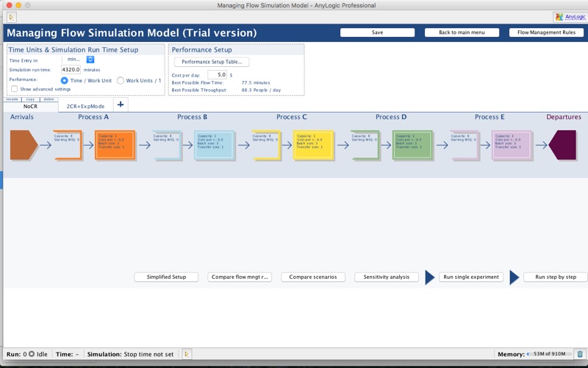Screen dimensions: 588x368
Task: Select the orange Process A server block
Action: tap(115, 145)
